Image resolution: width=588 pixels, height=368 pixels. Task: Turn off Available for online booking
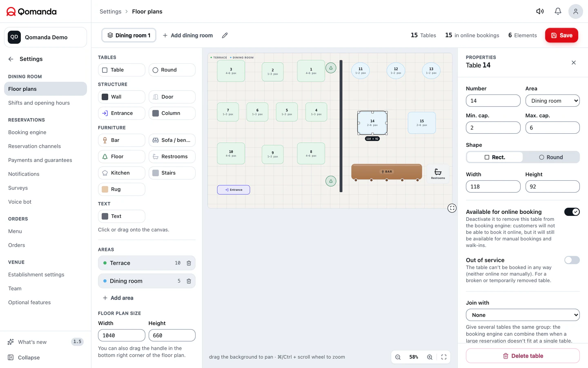point(572,212)
